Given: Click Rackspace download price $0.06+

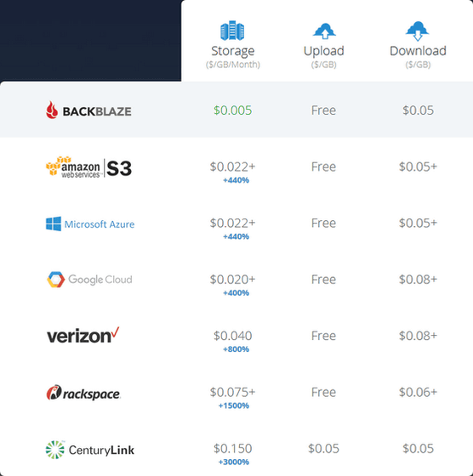Looking at the screenshot, I should 418,392.
